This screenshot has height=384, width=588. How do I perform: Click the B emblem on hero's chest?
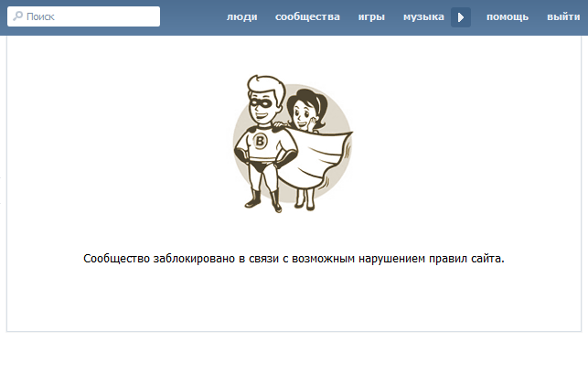pyautogui.click(x=260, y=141)
